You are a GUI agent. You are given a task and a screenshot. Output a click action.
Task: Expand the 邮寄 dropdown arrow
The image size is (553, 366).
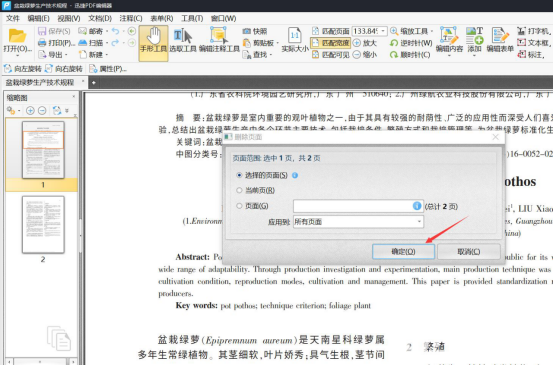(107, 31)
